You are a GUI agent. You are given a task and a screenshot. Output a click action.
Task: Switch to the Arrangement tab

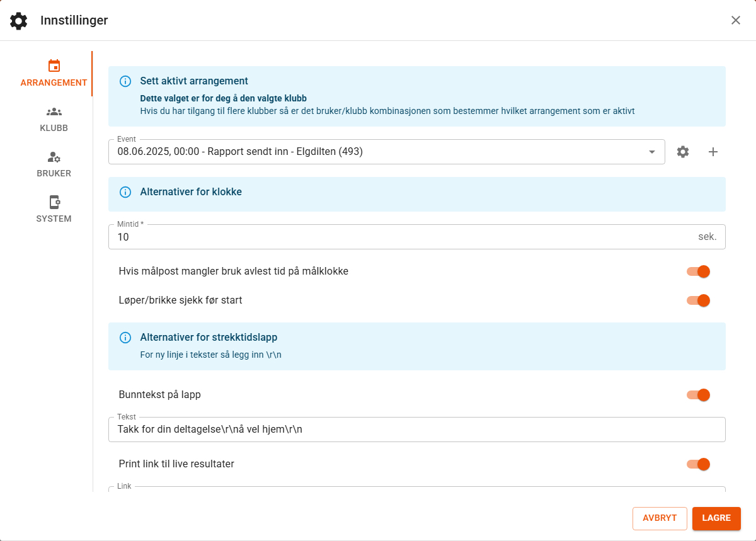pos(54,74)
